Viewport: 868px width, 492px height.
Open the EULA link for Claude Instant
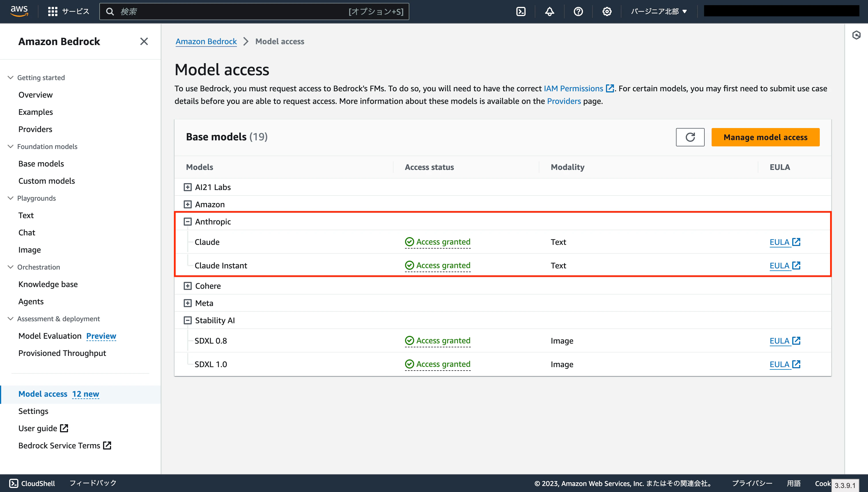784,266
